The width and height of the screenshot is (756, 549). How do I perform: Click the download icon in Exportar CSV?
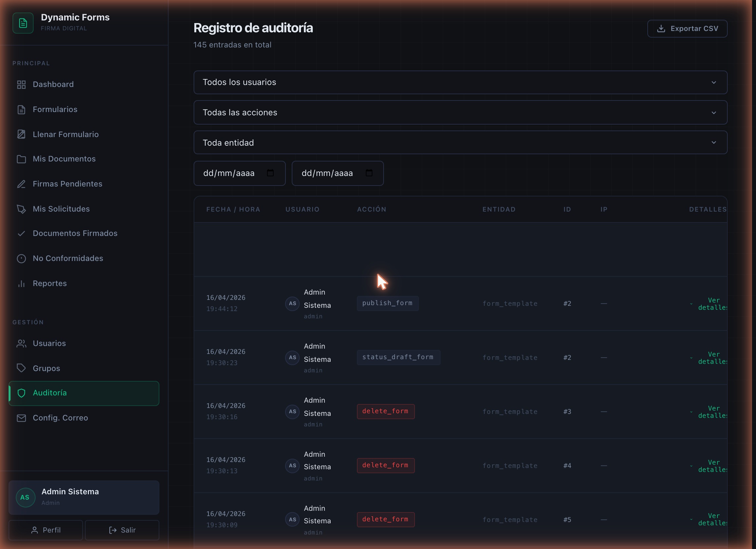661,29
